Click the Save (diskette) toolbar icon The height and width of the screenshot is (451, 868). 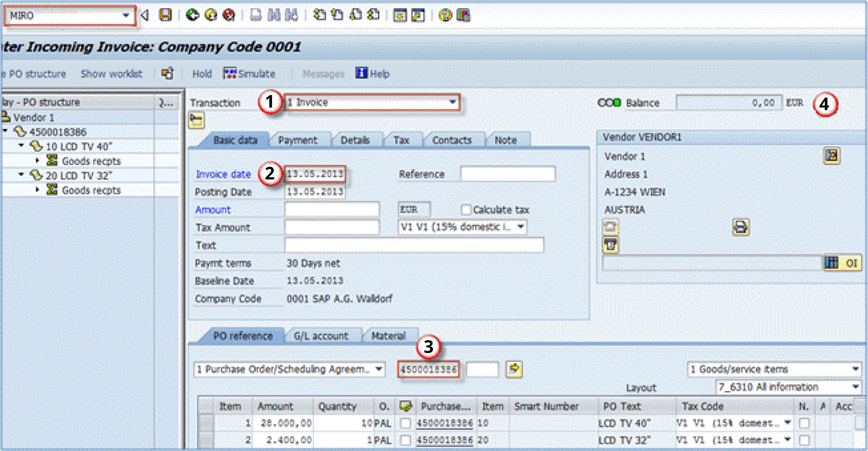[x=165, y=15]
